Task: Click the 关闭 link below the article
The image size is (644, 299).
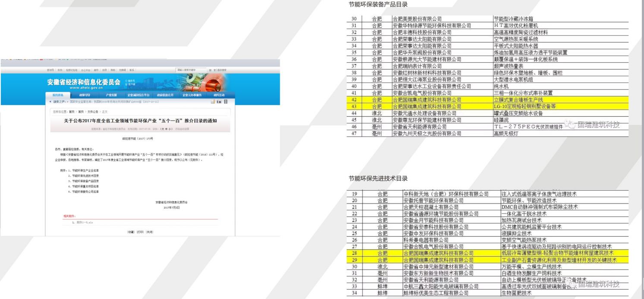Action: 149,232
